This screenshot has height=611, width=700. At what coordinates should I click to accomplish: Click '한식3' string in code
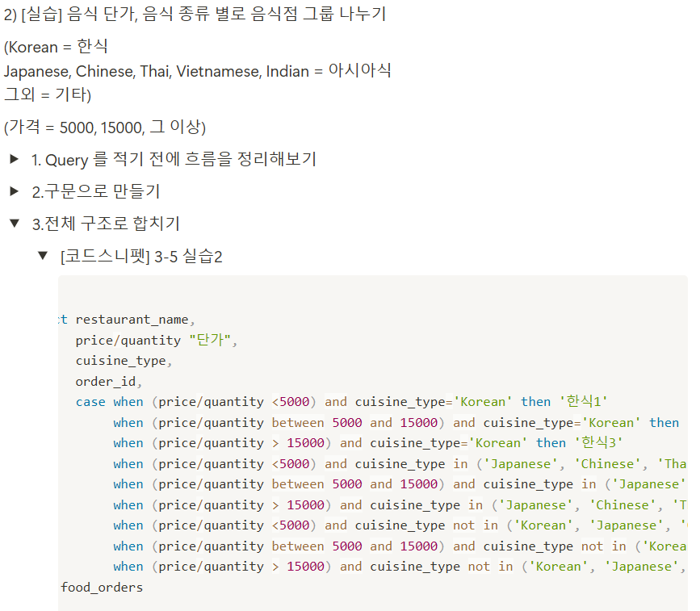598,442
